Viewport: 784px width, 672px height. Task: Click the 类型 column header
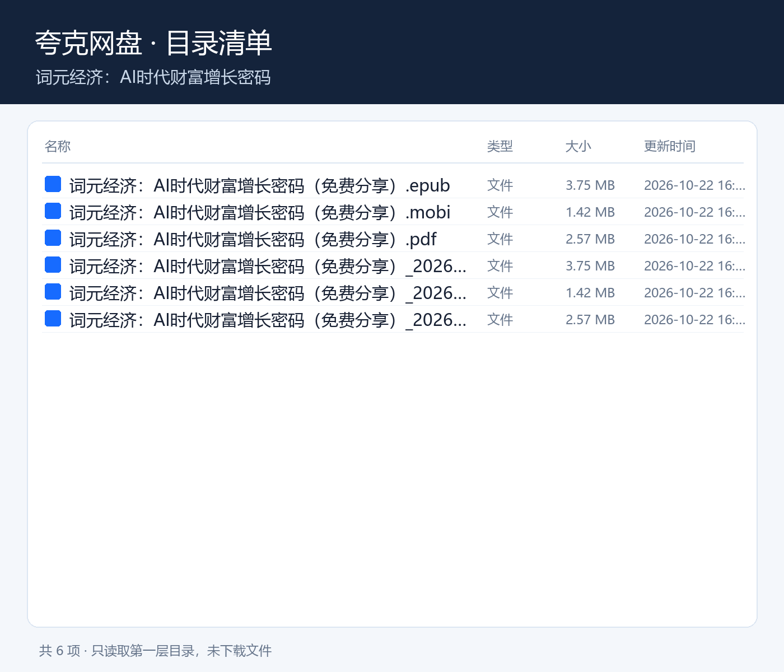(500, 146)
